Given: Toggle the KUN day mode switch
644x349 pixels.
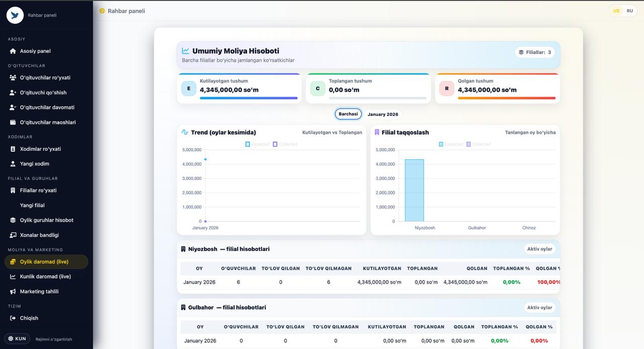Looking at the screenshot, I should tap(17, 339).
